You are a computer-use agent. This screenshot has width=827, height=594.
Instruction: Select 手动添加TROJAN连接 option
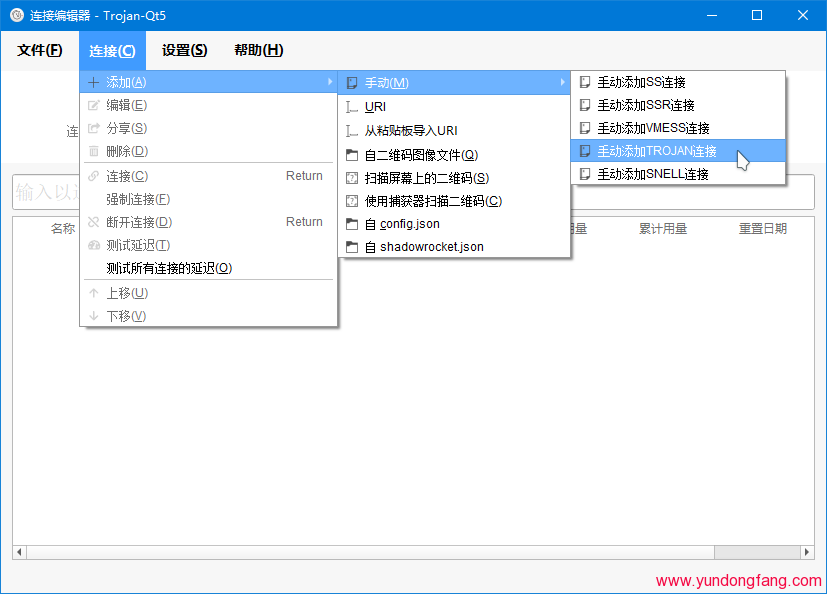[678, 151]
